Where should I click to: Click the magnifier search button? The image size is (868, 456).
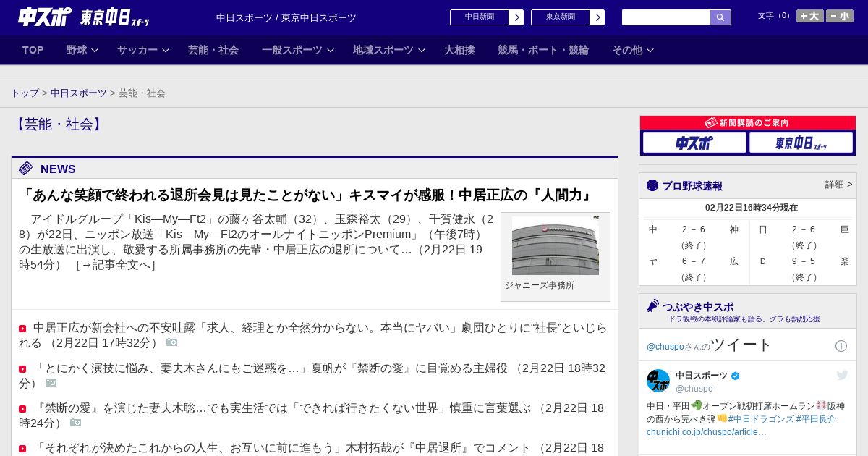[x=720, y=17]
